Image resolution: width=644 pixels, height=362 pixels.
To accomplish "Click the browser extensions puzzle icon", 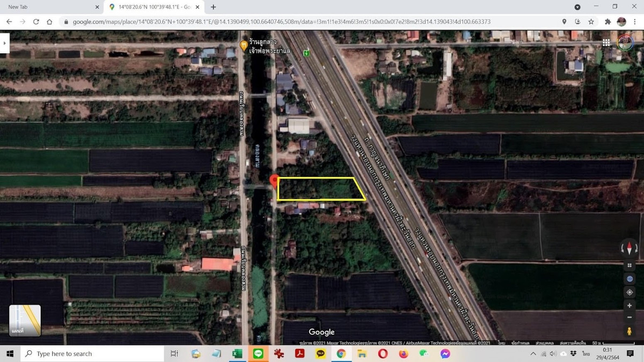I will (608, 22).
